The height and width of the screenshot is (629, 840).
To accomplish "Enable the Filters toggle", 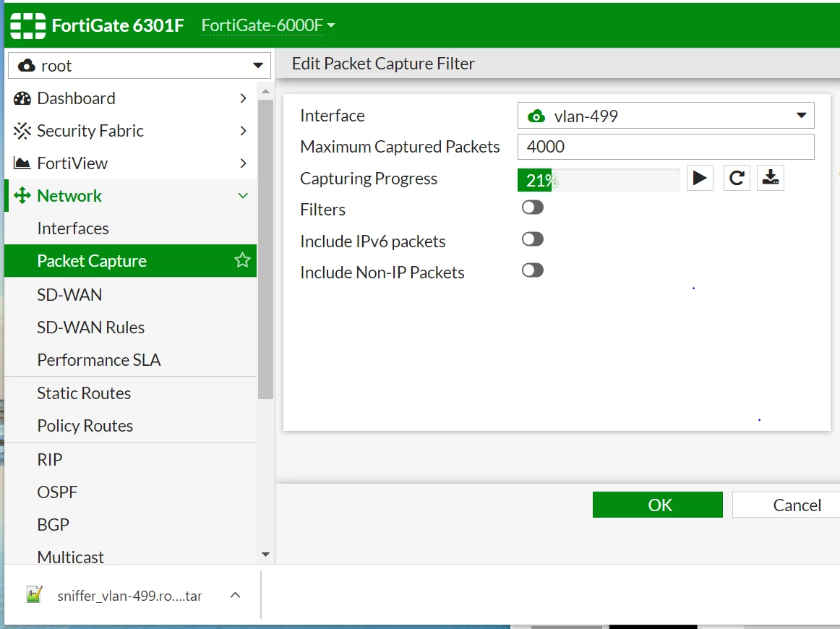I will pos(533,207).
